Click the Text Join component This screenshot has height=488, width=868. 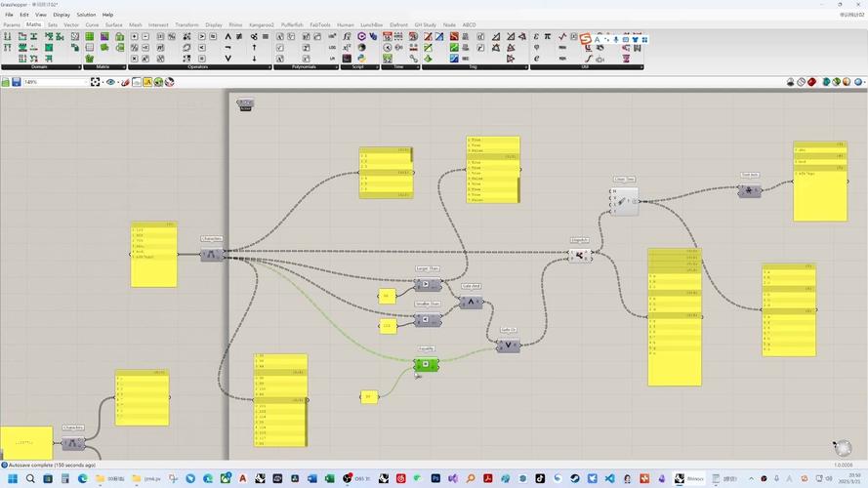tap(749, 190)
